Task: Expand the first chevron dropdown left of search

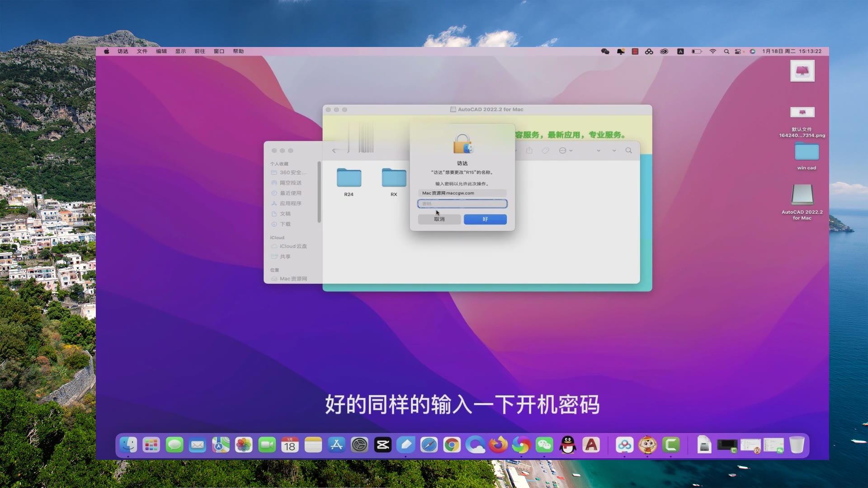Action: 598,150
